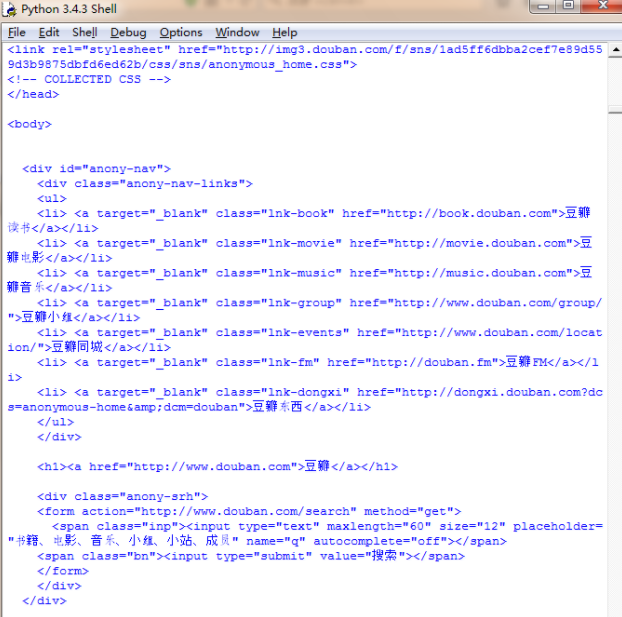Click the line with class="lnk-book"
Image resolution: width=622 pixels, height=617 pixels.
[x=313, y=213]
